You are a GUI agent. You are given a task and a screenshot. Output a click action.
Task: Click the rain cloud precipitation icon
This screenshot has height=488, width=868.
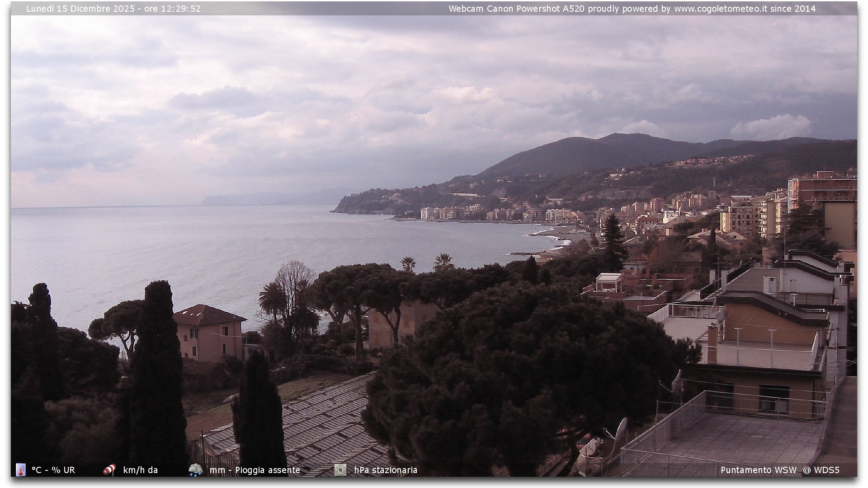click(196, 470)
